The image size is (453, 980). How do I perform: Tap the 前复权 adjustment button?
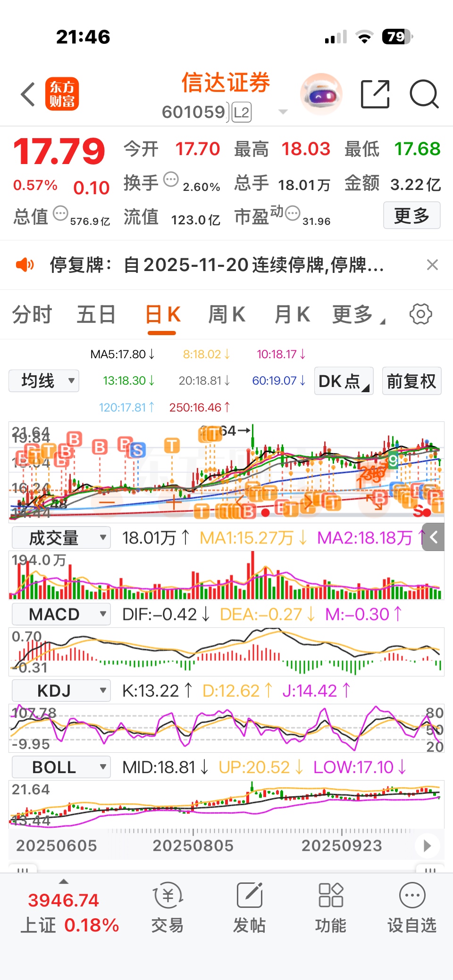(411, 381)
